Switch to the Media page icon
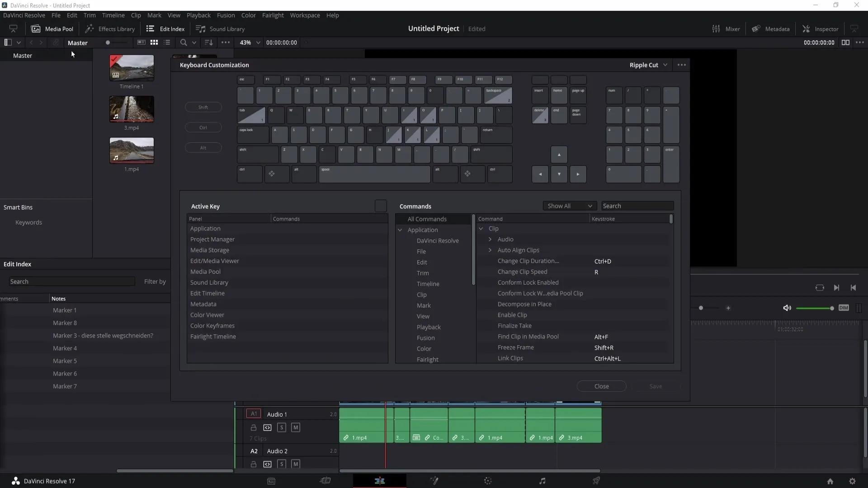 [x=271, y=481]
